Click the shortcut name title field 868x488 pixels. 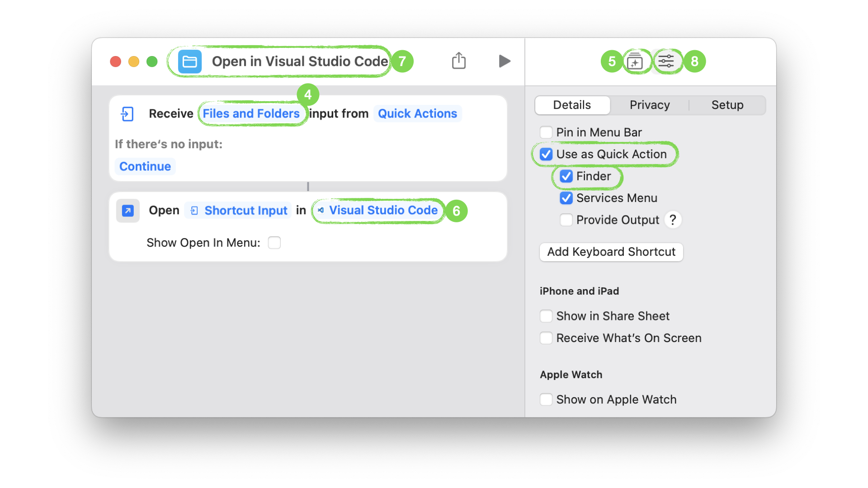(299, 61)
